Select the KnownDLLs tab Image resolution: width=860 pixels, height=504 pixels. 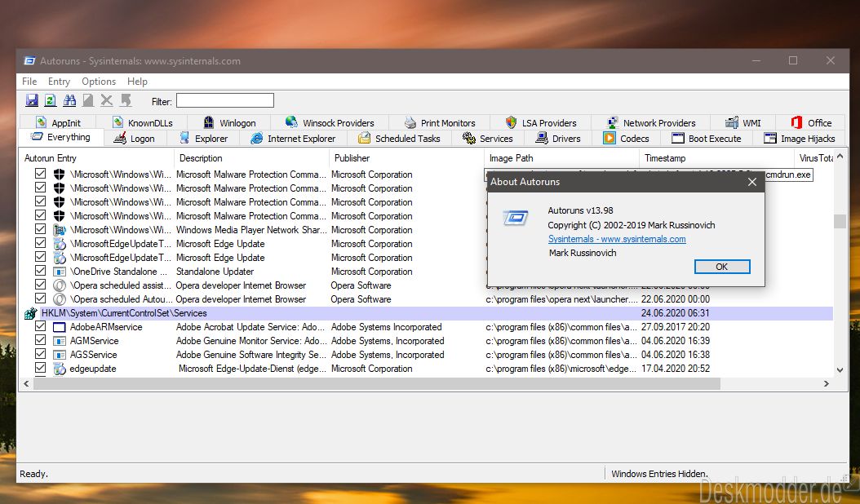143,123
